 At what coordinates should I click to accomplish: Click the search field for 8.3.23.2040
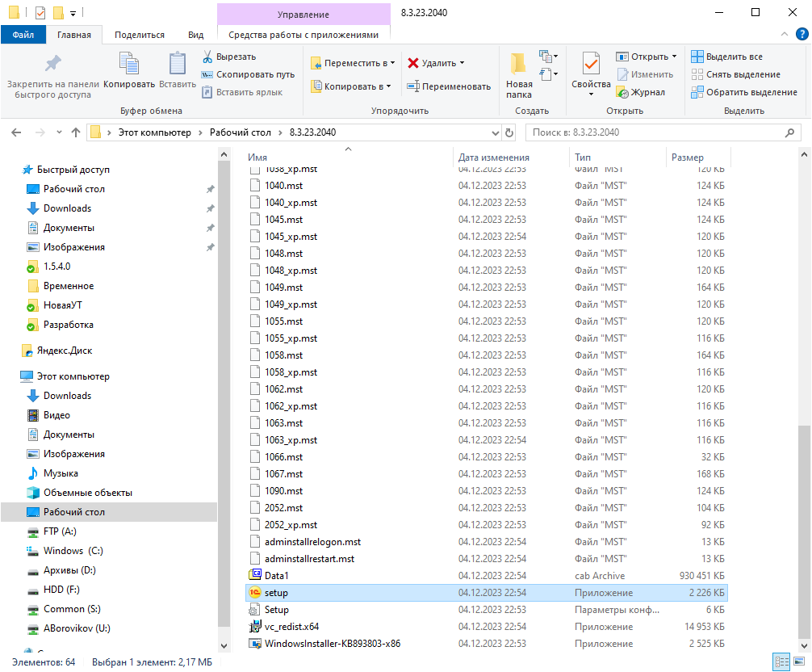(654, 132)
